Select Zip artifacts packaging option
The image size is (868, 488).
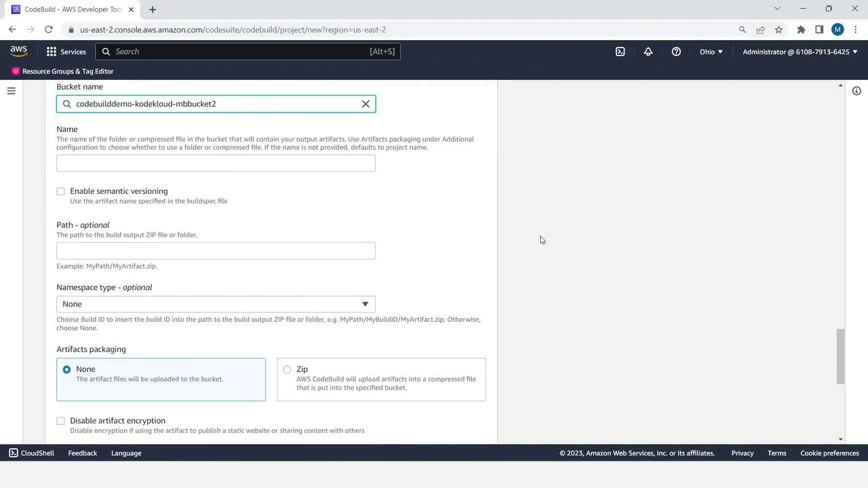click(287, 369)
